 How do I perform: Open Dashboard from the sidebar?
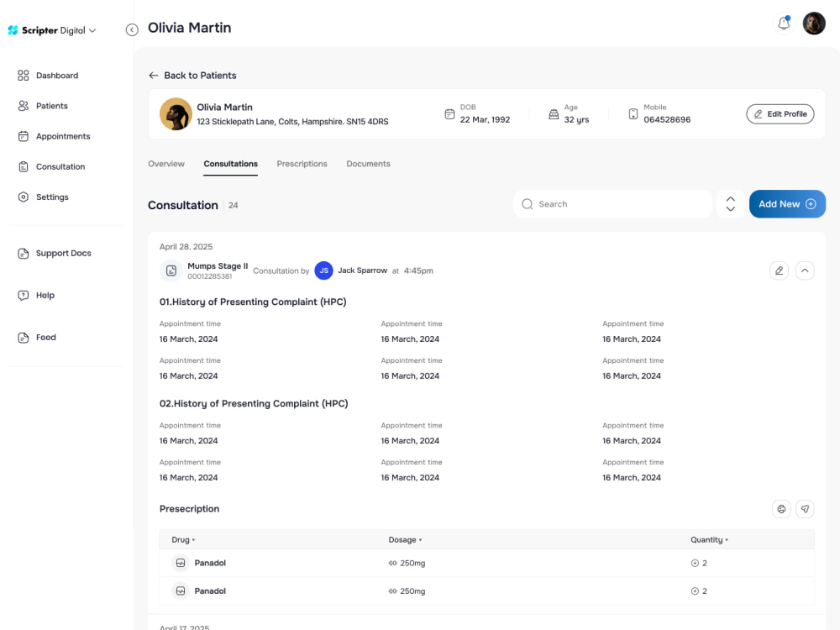pos(57,76)
